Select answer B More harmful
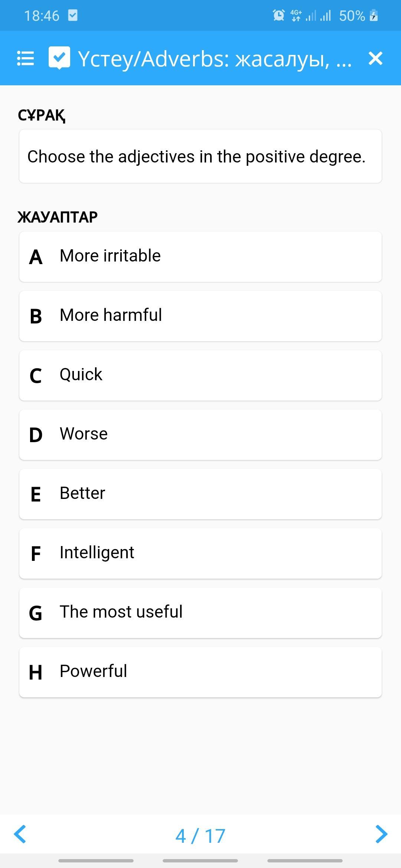 pos(200,316)
